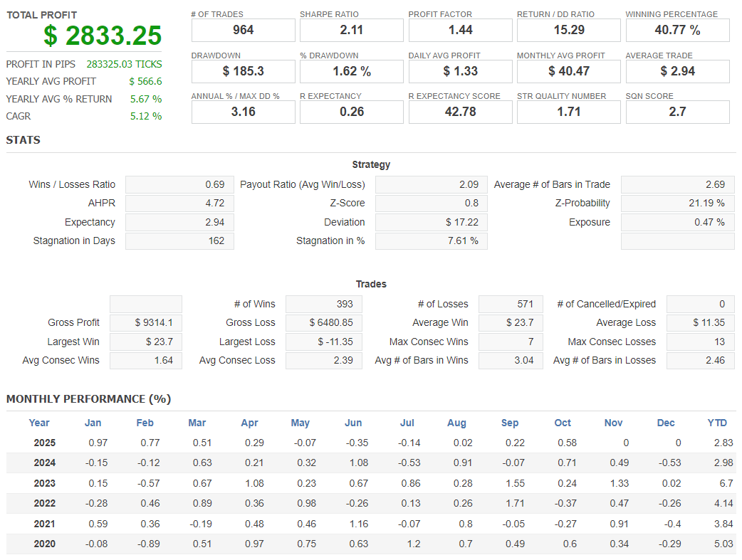Click the 2020 row year label
Image resolution: width=742 pixels, height=560 pixels.
[x=44, y=544]
